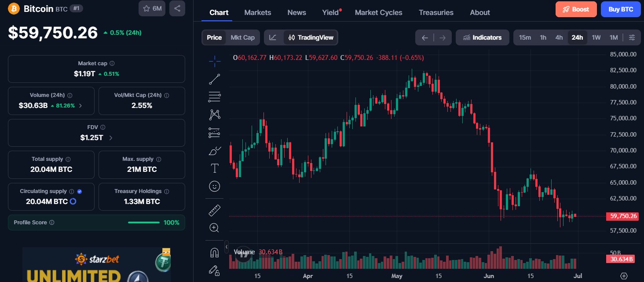
Task: Click the circulating supply progress ring
Action: (73, 201)
